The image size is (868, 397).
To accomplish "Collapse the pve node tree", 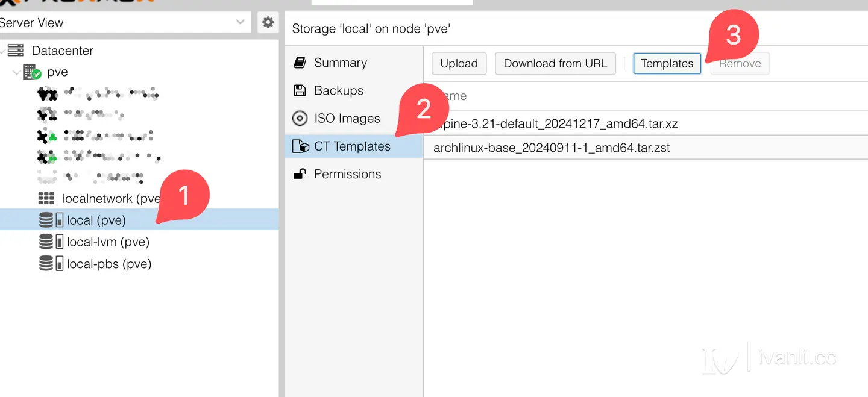I will [x=16, y=73].
